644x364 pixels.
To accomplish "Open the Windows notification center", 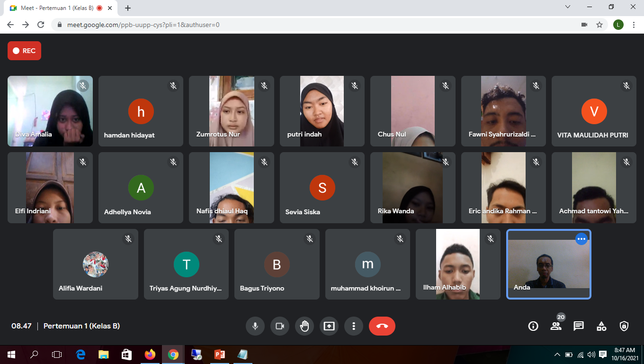I will (x=603, y=354).
